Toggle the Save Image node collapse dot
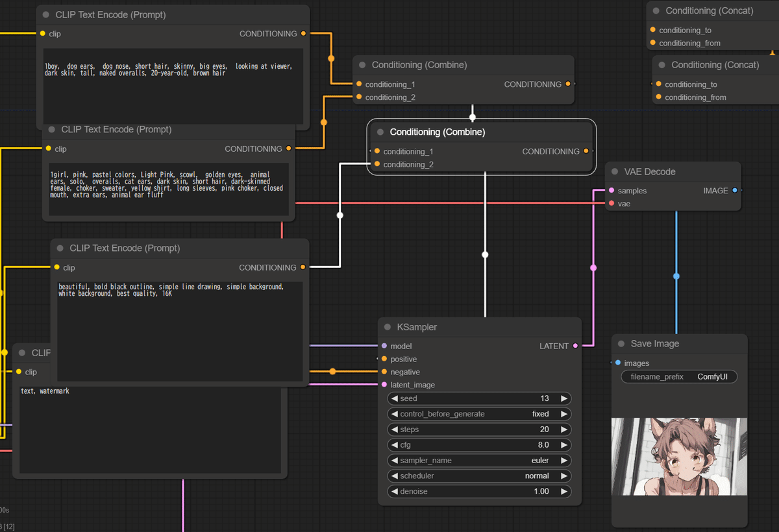 [x=621, y=344]
